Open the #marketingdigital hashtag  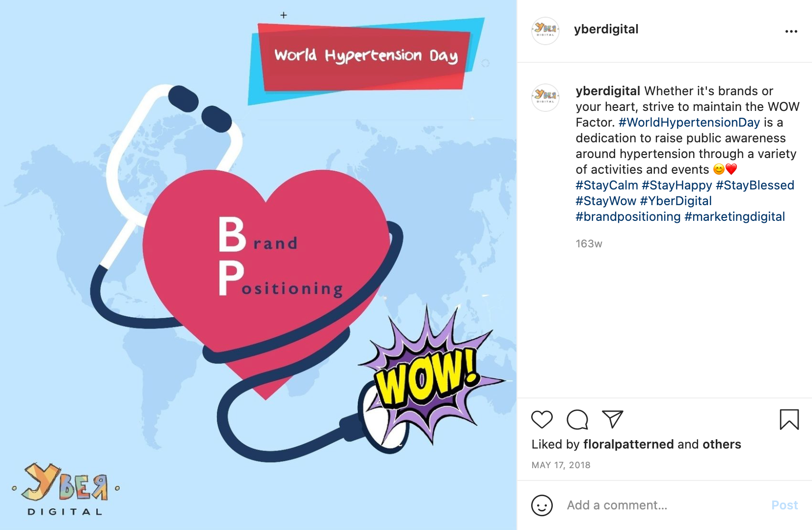pos(734,216)
